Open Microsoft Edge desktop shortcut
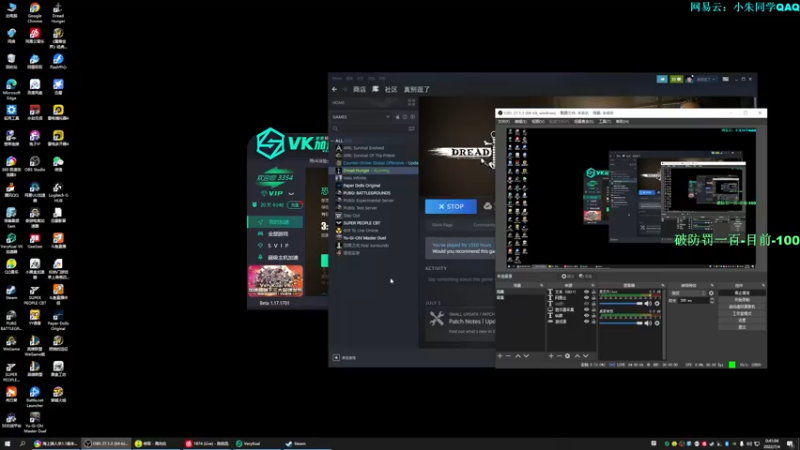The height and width of the screenshot is (450, 800). click(11, 89)
